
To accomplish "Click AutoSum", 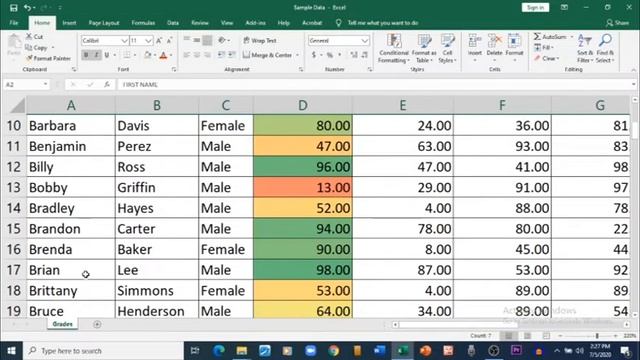I will 550,37.
